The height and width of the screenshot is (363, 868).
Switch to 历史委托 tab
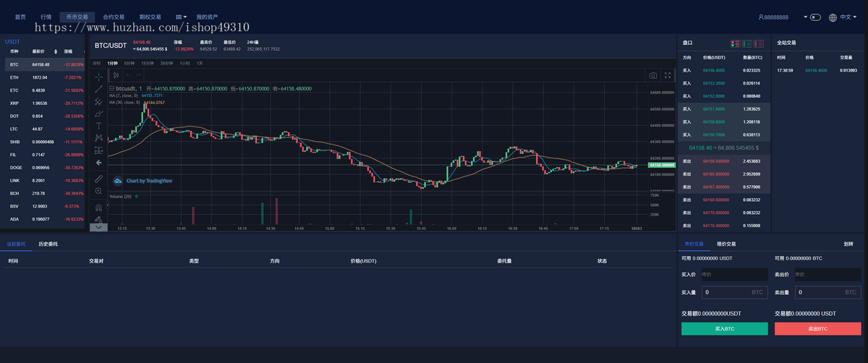48,244
